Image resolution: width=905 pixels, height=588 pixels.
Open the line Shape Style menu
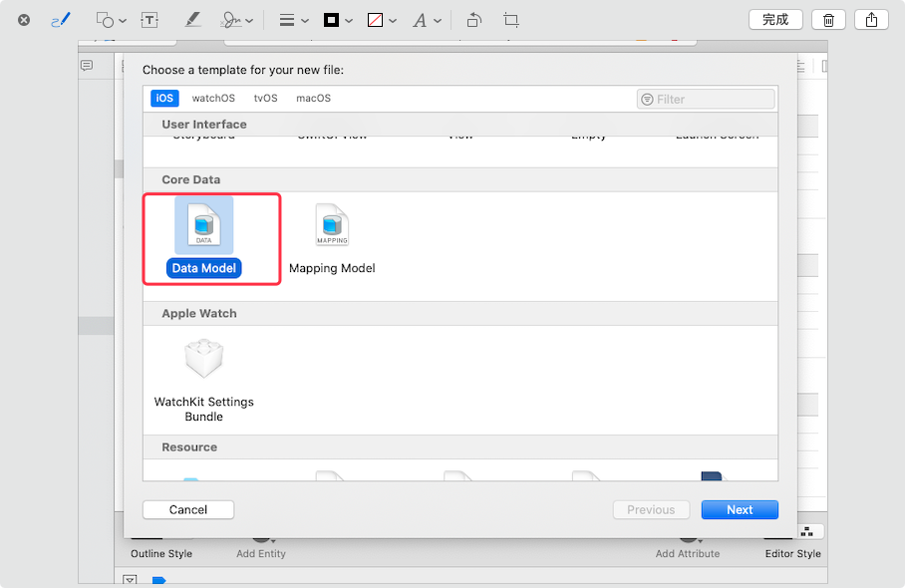[294, 20]
